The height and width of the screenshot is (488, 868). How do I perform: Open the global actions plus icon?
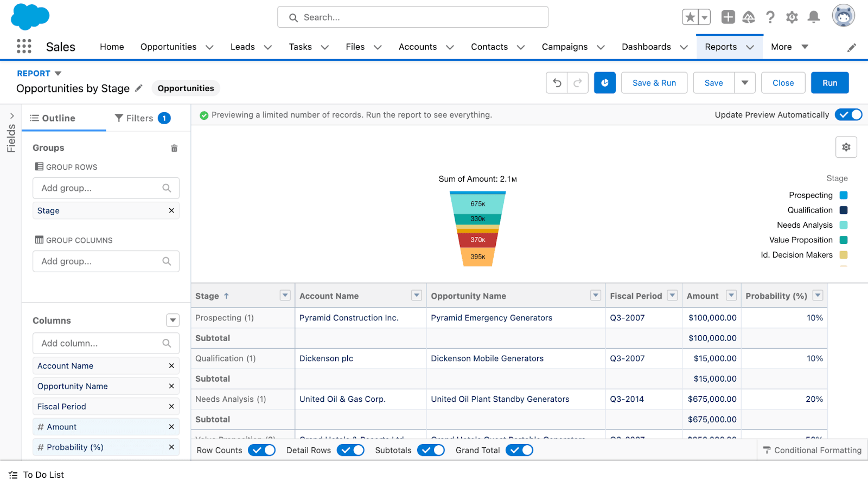coord(728,17)
